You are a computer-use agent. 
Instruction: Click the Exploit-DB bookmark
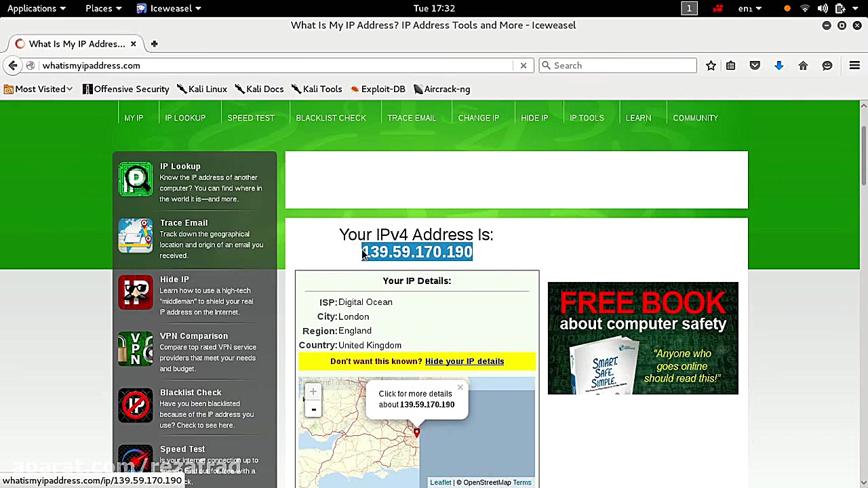tap(378, 89)
